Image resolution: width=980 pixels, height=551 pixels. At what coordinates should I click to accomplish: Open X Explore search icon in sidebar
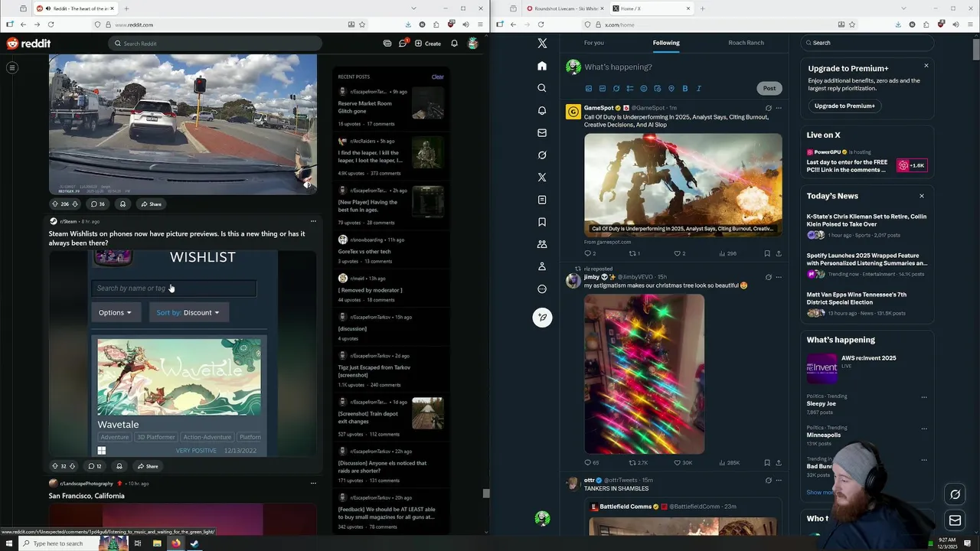click(x=542, y=88)
